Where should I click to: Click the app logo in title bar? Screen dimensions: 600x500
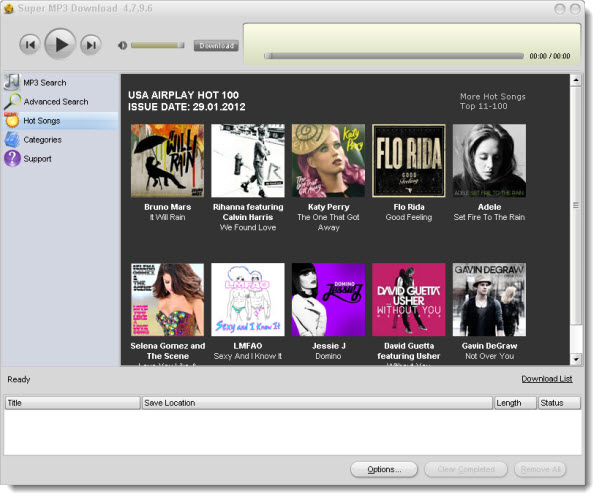[8, 8]
